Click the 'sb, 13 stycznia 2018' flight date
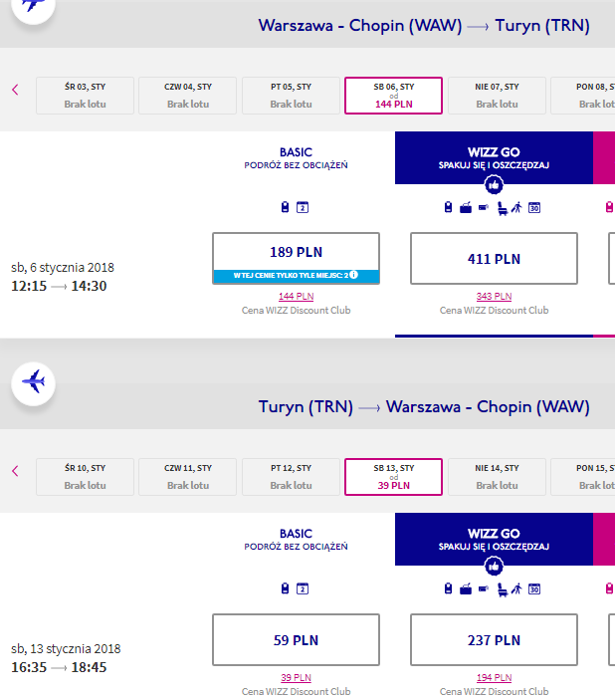The width and height of the screenshot is (615, 700). coord(66,648)
